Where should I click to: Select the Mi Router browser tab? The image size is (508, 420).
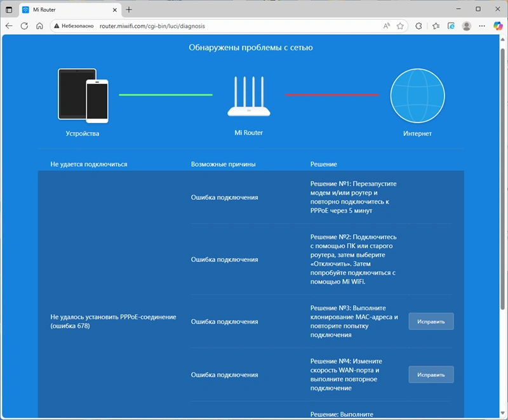[x=67, y=10]
